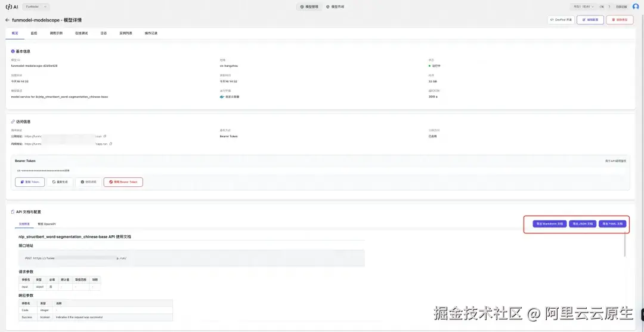This screenshot has width=644, height=332.
Task: Click the 响应参数 section heading
Action: coord(26,296)
